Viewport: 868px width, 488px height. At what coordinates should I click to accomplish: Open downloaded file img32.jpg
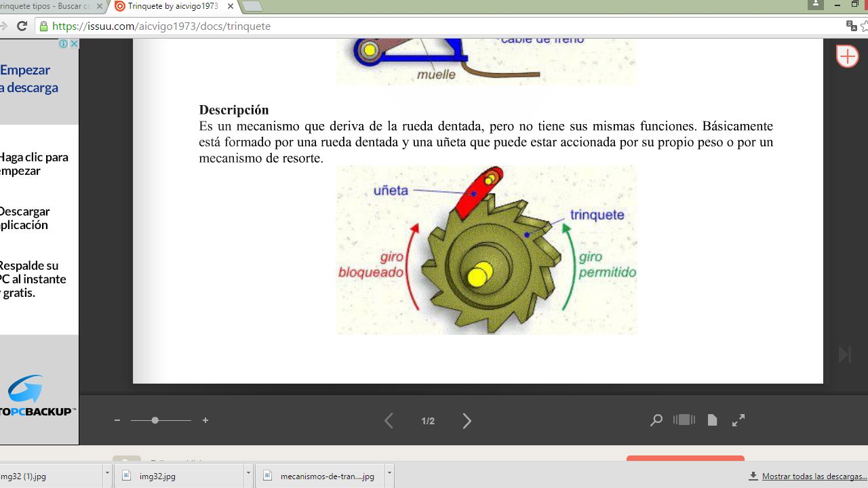178,476
